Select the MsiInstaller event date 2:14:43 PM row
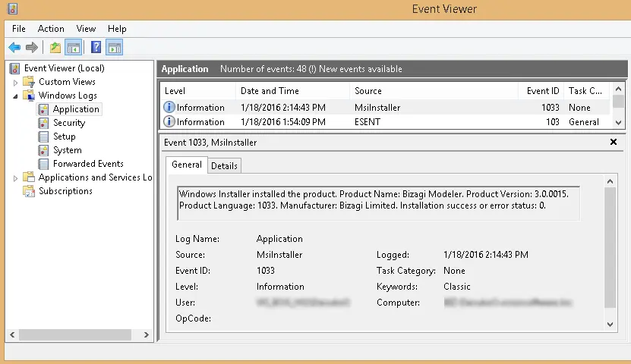631x364 pixels. point(283,108)
